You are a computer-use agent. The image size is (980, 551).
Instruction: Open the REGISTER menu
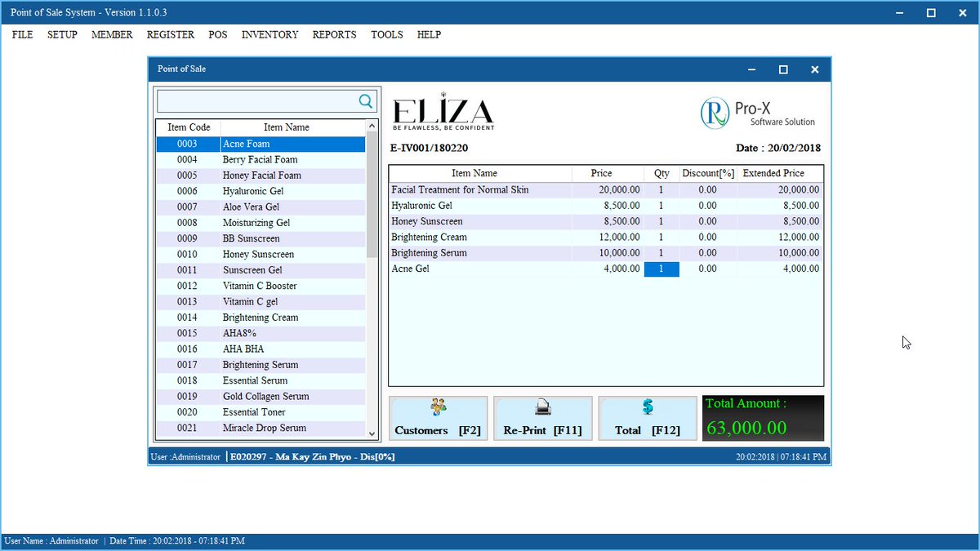171,35
